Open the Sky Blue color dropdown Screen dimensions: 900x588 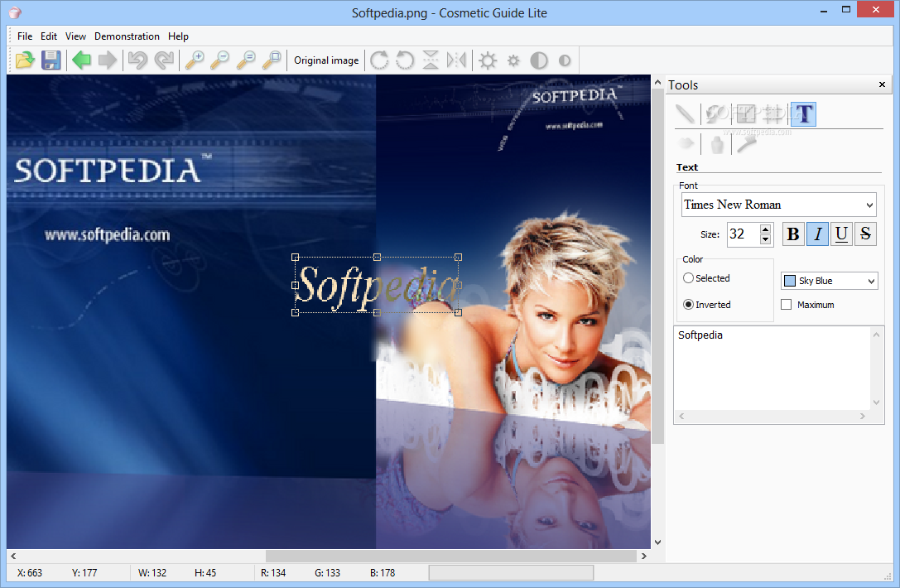coord(871,281)
